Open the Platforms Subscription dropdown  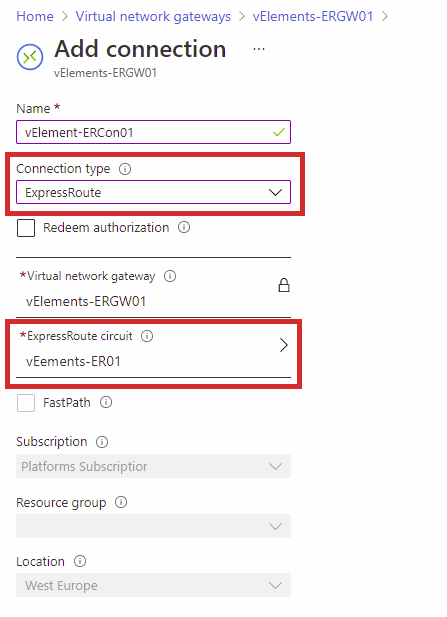click(153, 466)
